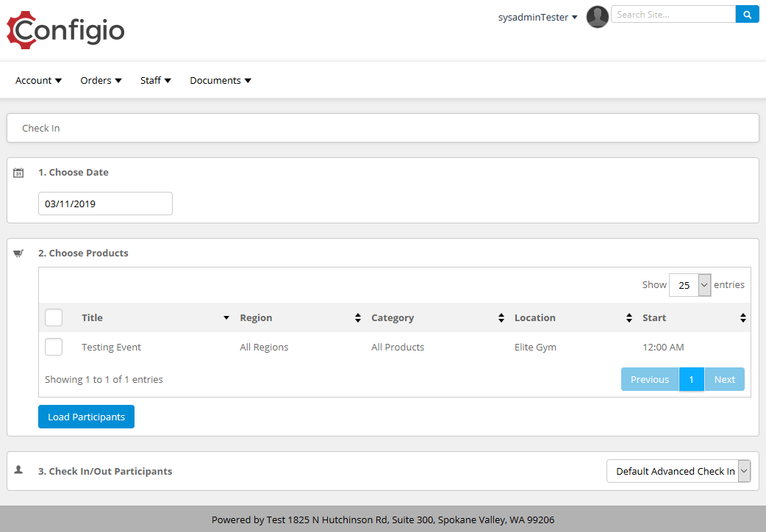766x532 pixels.
Task: Click the All Products cell
Action: pyautogui.click(x=398, y=347)
